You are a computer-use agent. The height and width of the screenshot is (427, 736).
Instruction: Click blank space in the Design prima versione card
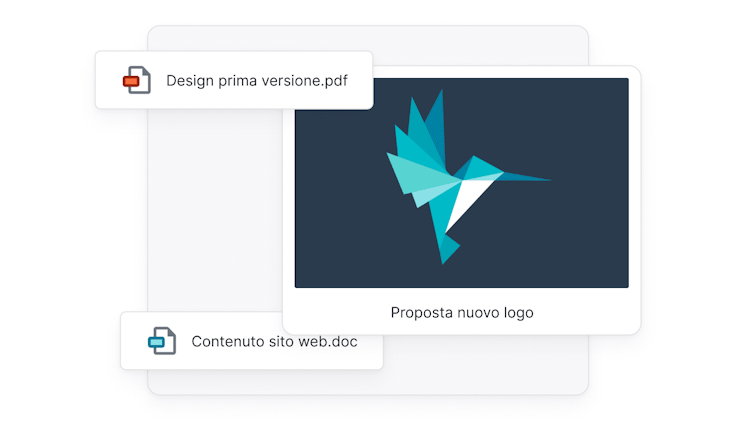(358, 95)
